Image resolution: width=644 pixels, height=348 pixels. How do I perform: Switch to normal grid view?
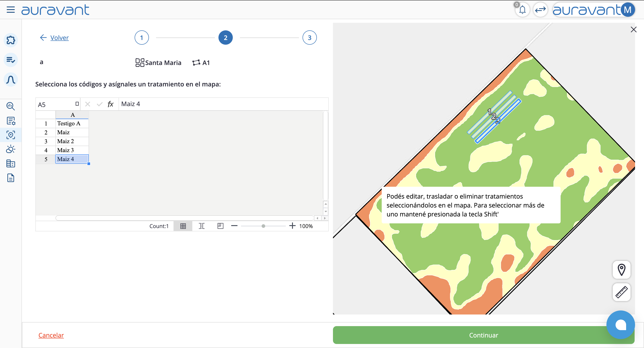pos(183,226)
